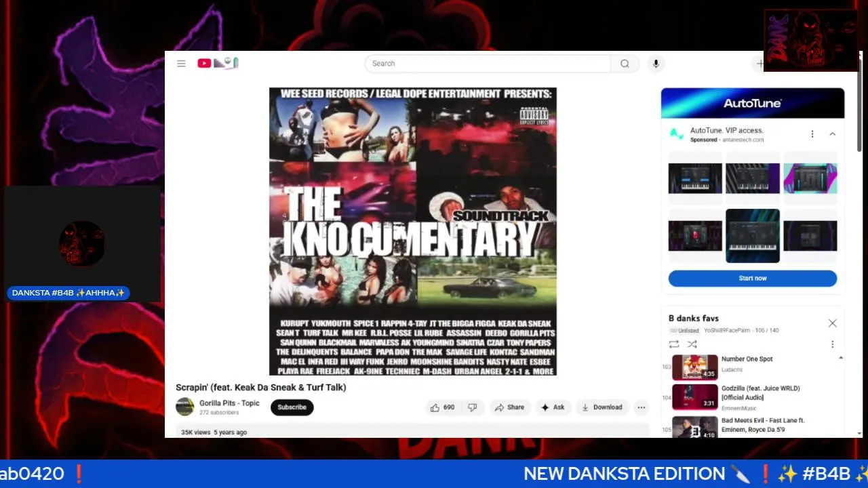Click the Ask button
Screen dimensions: 868x488
pyautogui.click(x=553, y=407)
